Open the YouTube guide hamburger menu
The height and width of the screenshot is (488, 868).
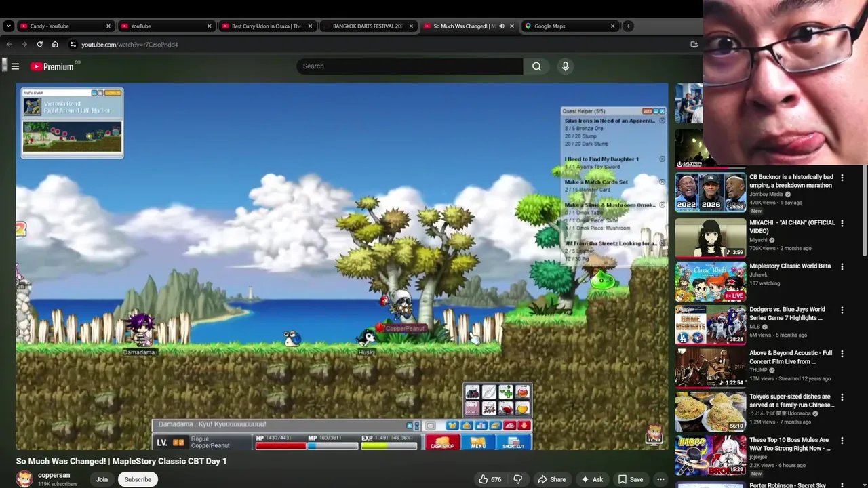click(x=15, y=66)
